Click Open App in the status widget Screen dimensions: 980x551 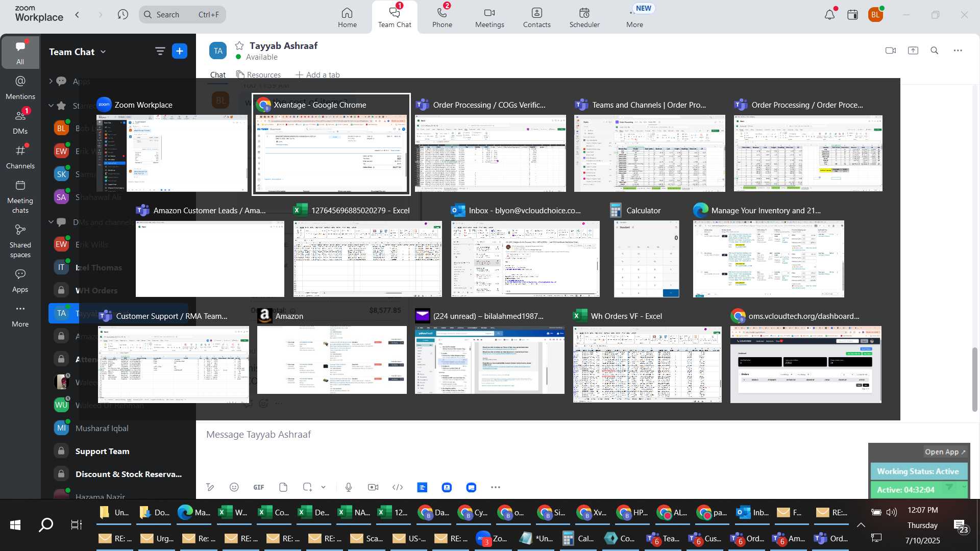click(x=945, y=452)
